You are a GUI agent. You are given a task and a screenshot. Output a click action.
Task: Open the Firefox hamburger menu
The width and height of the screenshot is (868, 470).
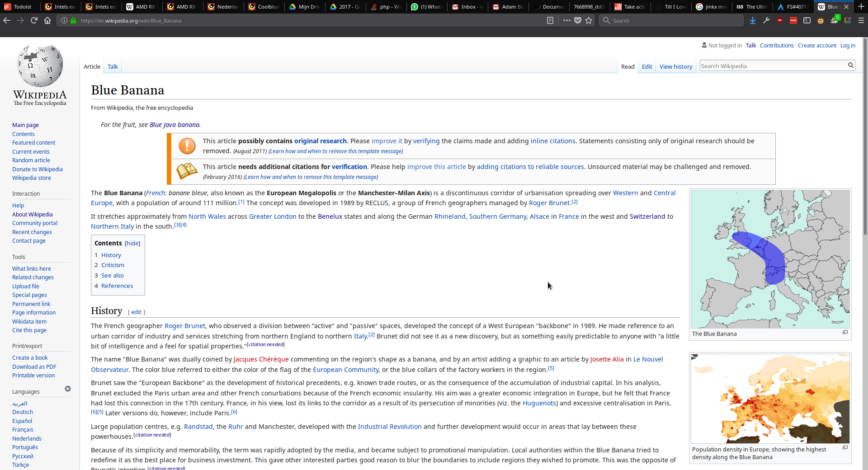pyautogui.click(x=861, y=20)
